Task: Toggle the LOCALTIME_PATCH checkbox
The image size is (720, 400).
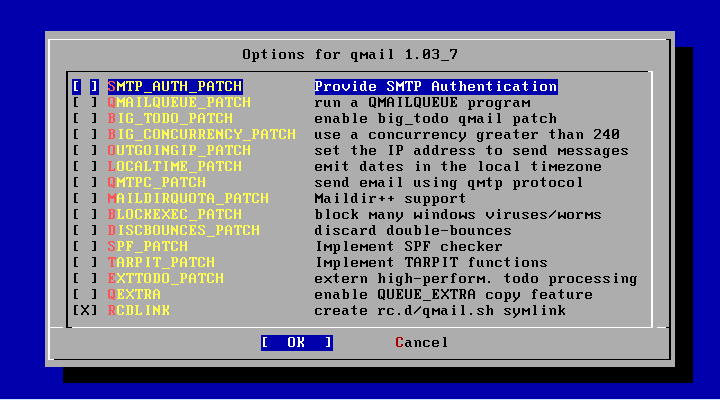Action: coord(85,166)
